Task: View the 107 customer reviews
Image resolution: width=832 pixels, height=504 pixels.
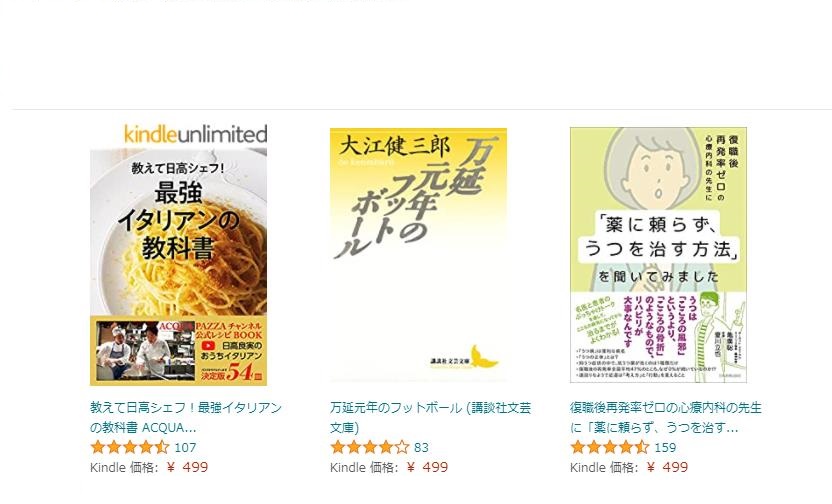Action: [x=185, y=448]
